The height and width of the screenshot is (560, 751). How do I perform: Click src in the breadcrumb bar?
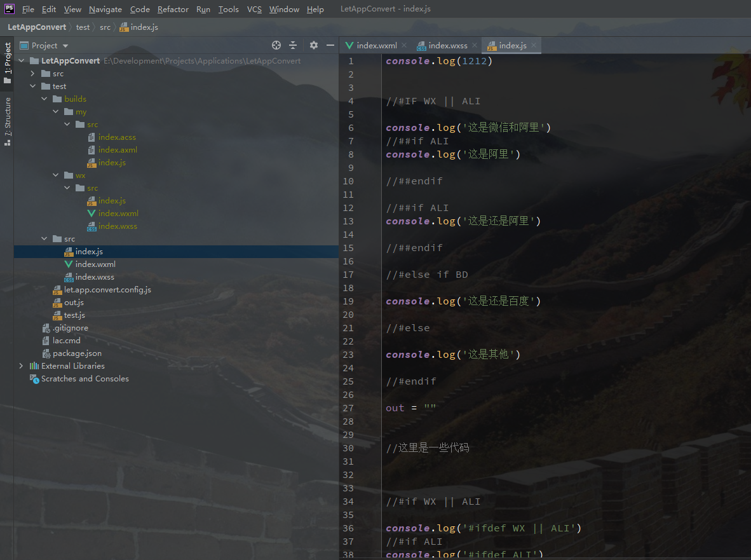coord(105,27)
